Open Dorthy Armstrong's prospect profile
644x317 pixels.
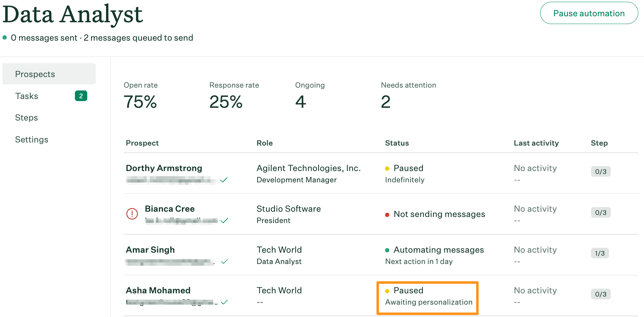tap(164, 168)
